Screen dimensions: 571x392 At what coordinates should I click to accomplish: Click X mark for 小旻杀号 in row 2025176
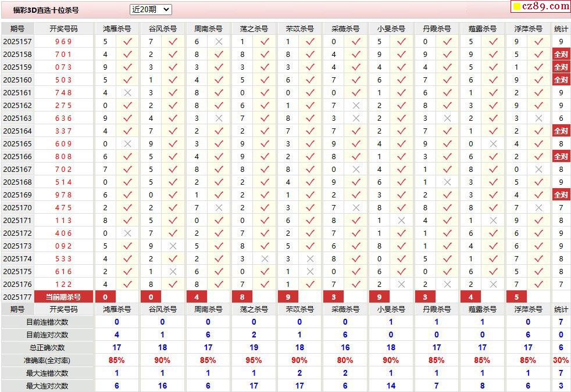tap(402, 285)
